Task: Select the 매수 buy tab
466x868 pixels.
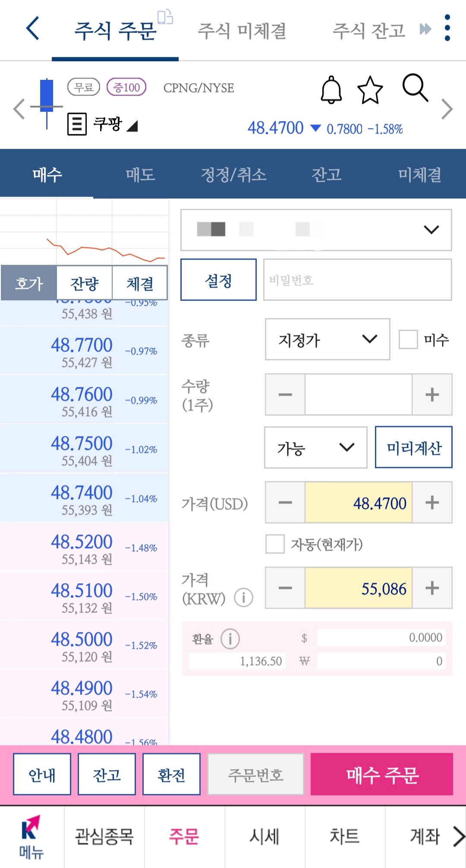Action: coord(47,174)
